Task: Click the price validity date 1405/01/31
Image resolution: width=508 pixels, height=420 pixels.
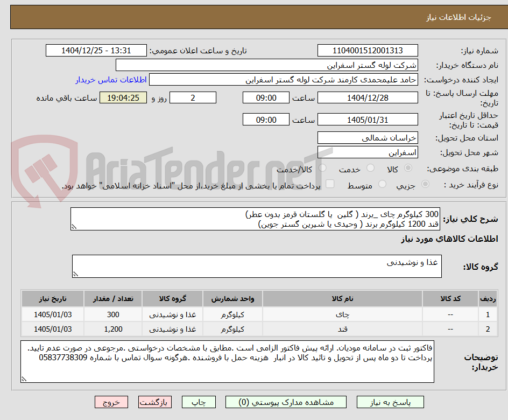Action: pyautogui.click(x=368, y=120)
